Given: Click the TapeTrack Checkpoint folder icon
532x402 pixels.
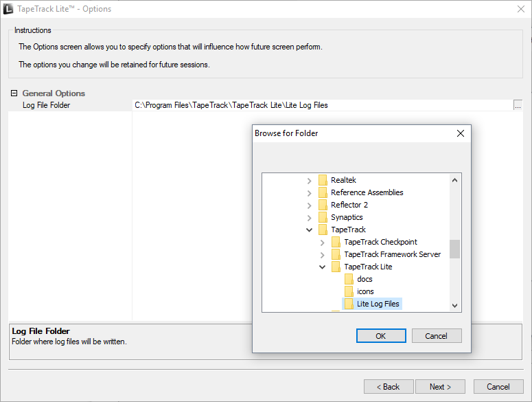Looking at the screenshot, I should (x=336, y=242).
